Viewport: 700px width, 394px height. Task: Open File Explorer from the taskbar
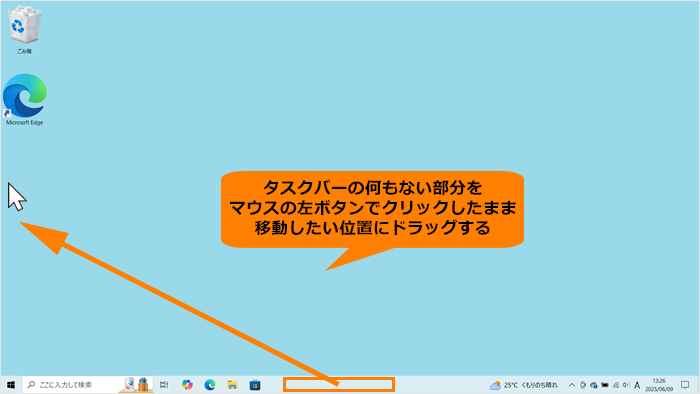232,385
